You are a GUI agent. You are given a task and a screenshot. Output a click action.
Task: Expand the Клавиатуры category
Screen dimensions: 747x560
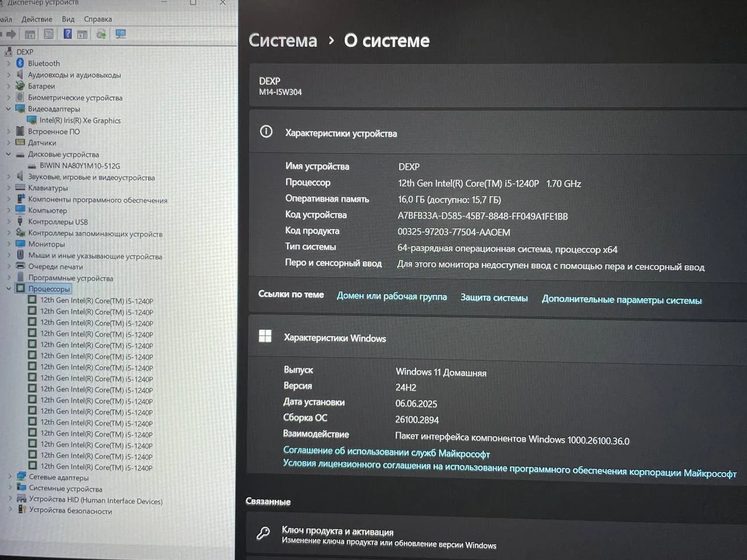(x=8, y=188)
